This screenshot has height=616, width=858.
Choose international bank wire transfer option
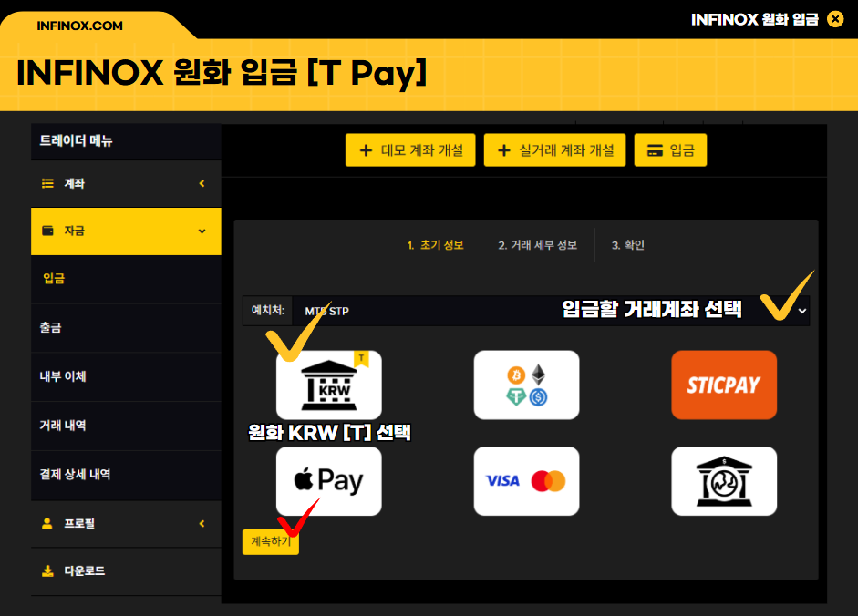point(724,481)
